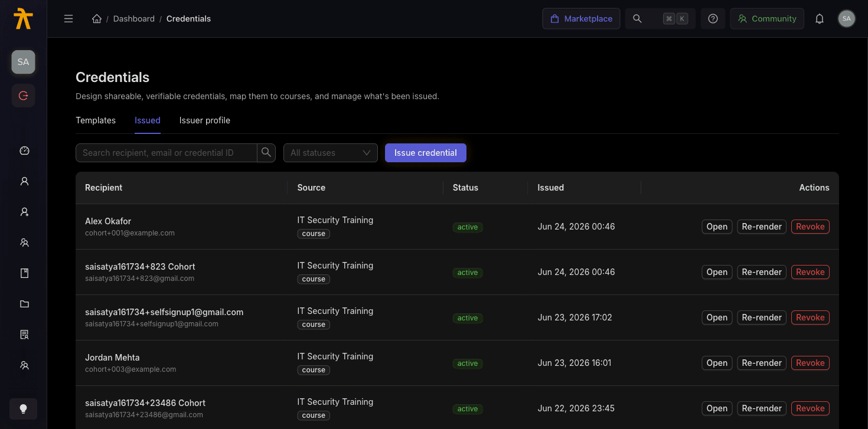Open the Marketplace button
This screenshot has height=429, width=868.
tap(582, 19)
